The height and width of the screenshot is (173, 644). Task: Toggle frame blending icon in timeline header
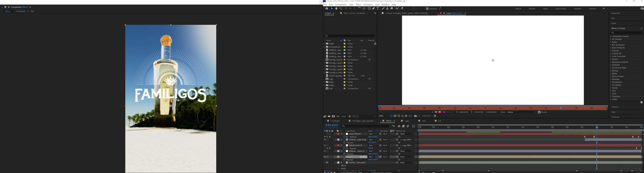(x=403, y=126)
